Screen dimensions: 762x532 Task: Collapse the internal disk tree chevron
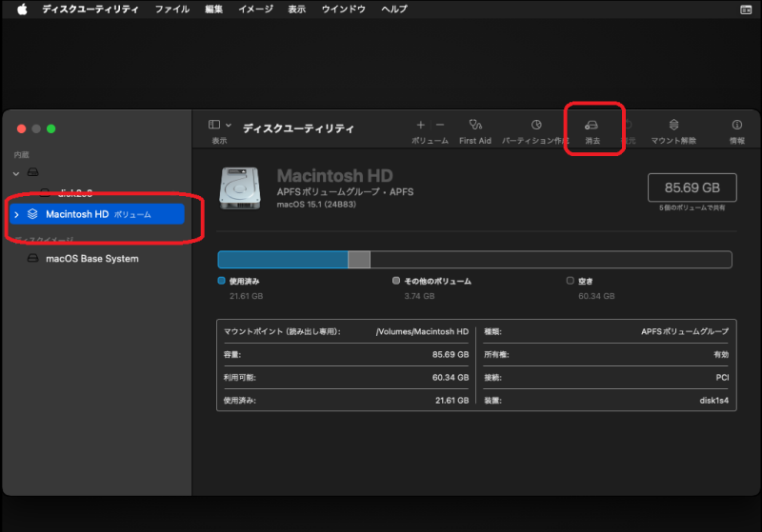[16, 173]
